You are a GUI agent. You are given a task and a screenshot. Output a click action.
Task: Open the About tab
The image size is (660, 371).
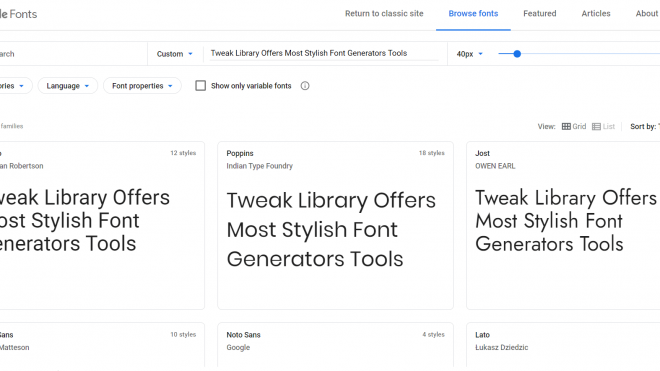point(647,13)
